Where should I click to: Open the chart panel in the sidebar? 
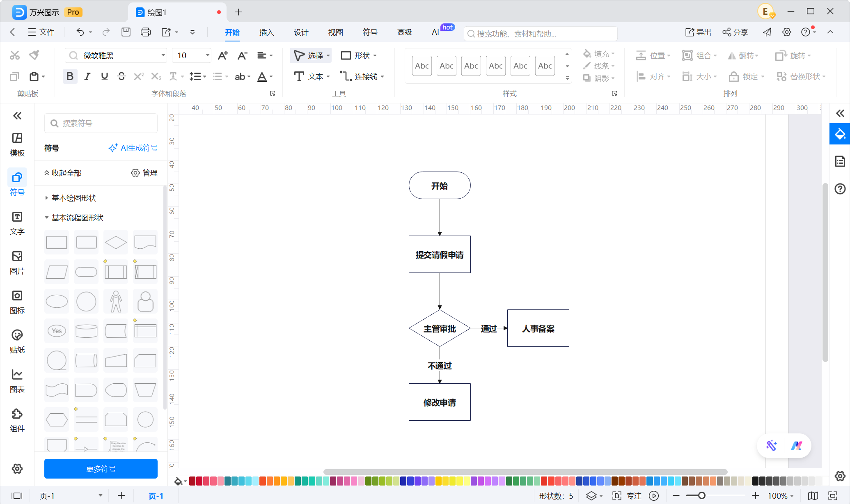pyautogui.click(x=17, y=381)
